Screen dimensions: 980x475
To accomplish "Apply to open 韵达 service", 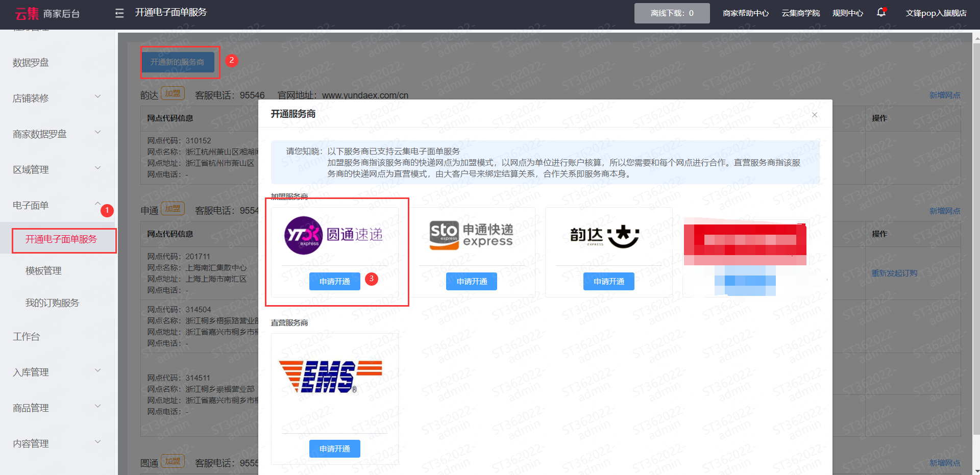I will point(609,281).
